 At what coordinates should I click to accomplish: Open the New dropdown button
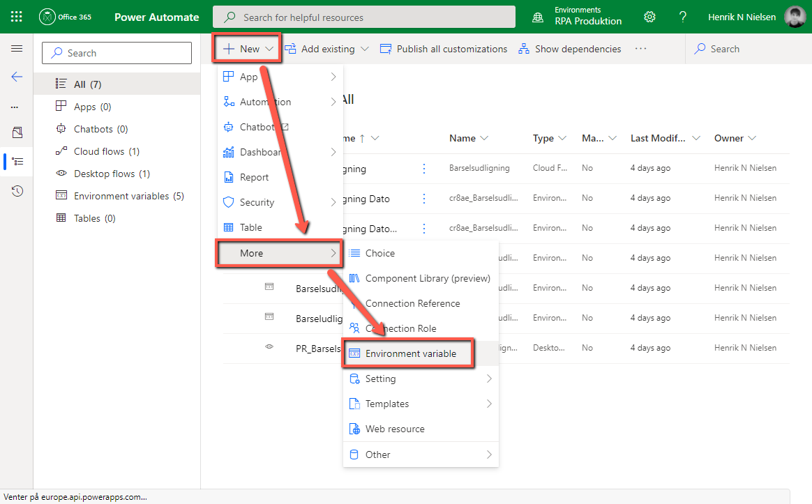click(x=248, y=49)
